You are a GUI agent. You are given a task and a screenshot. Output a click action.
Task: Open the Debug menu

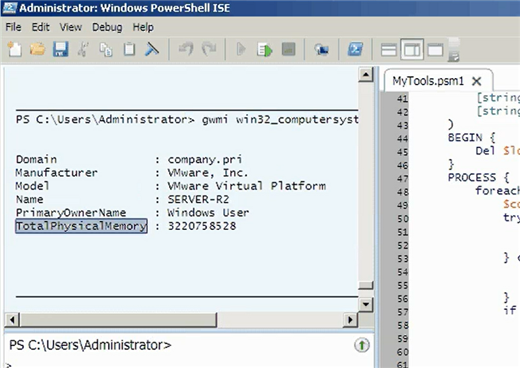107,27
